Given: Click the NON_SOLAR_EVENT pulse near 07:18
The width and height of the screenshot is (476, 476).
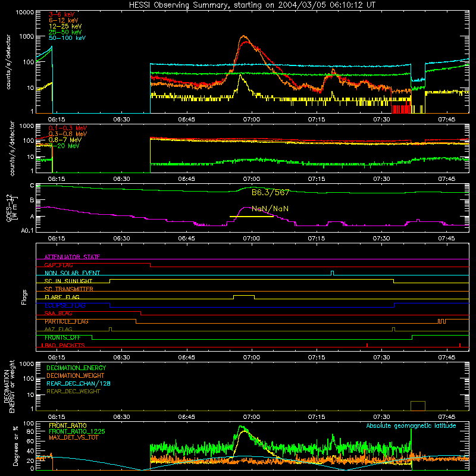Looking at the screenshot, I should (x=333, y=273).
